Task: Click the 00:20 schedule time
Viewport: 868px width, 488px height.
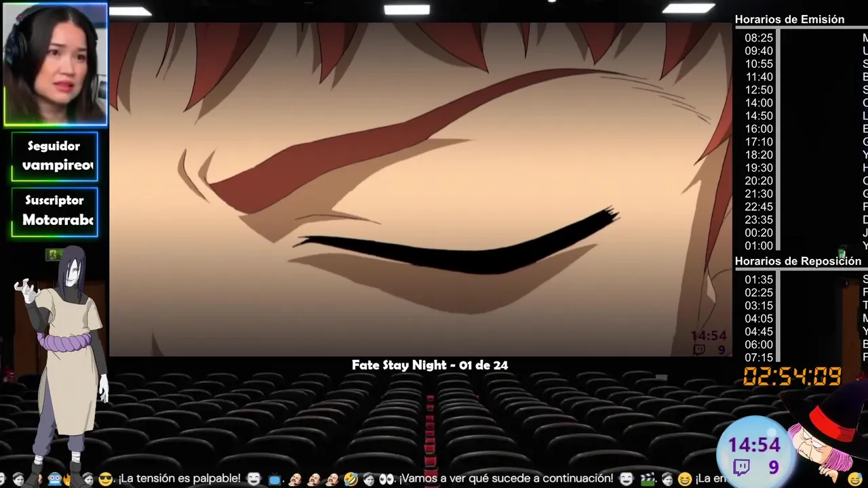Action: coord(759,232)
